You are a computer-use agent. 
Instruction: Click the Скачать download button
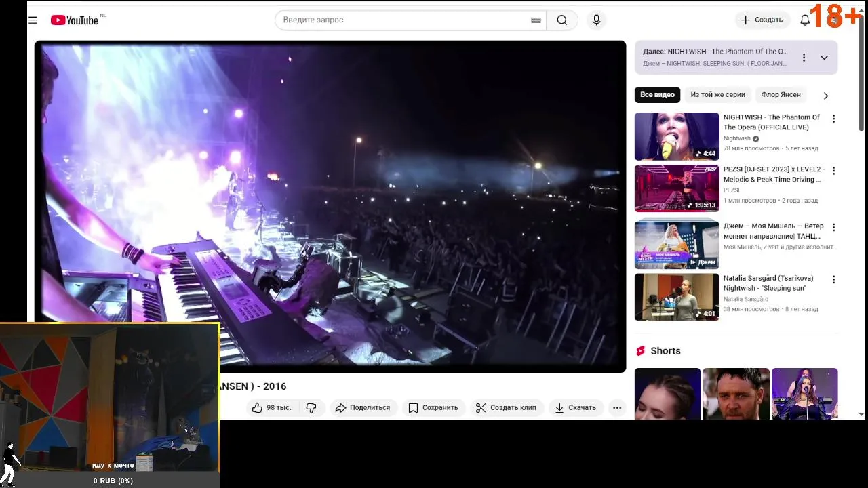pyautogui.click(x=575, y=407)
